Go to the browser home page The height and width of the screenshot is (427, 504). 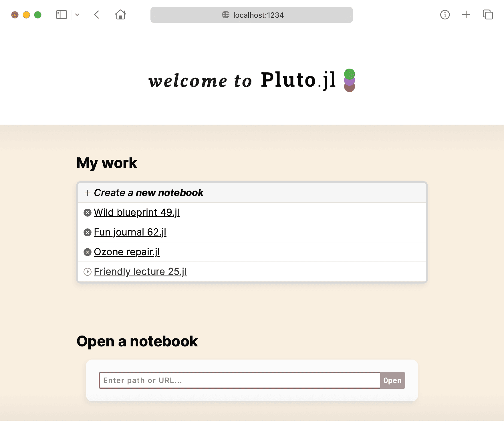tap(121, 15)
